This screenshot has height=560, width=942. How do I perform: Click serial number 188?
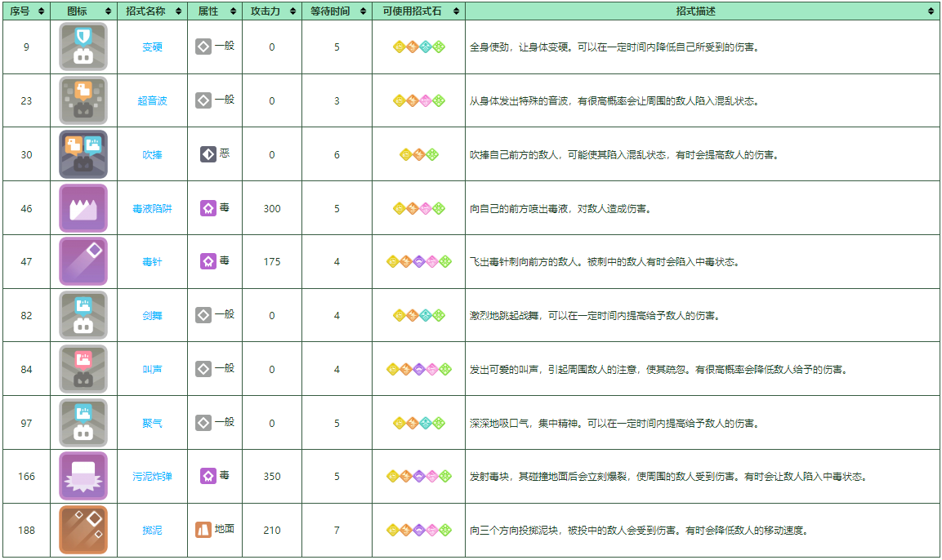pos(26,531)
